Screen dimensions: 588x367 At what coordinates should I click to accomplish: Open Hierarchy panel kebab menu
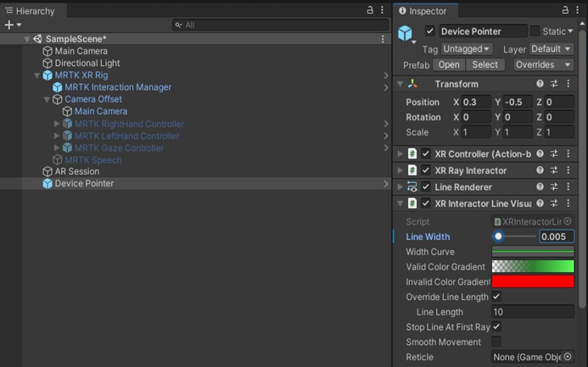[382, 10]
